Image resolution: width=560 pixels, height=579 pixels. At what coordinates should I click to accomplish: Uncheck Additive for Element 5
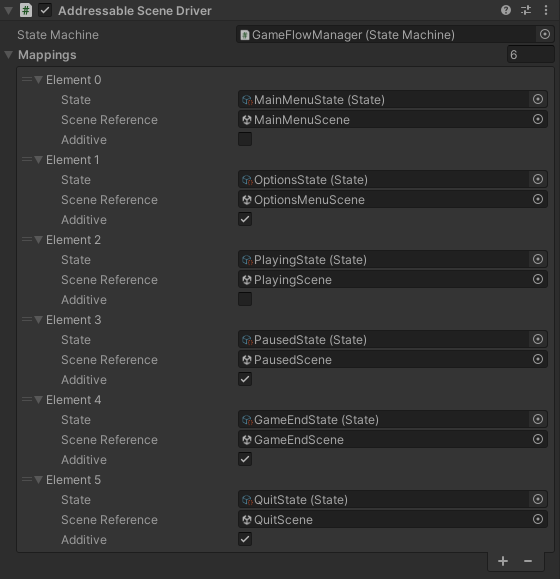(245, 539)
